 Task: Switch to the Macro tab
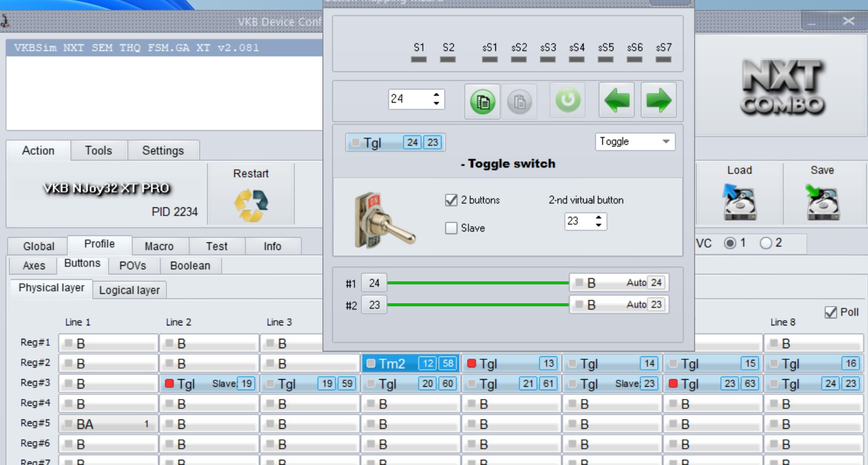(159, 246)
